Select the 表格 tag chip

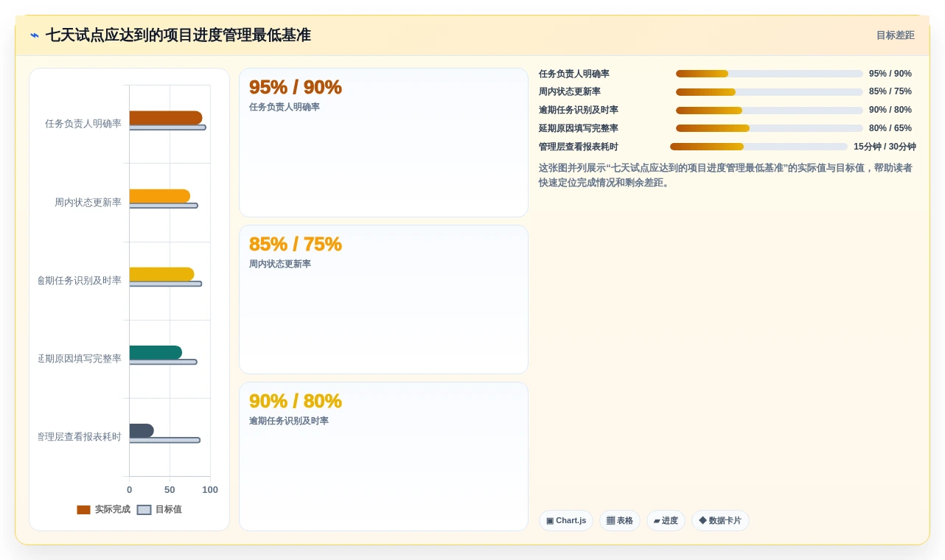click(620, 521)
